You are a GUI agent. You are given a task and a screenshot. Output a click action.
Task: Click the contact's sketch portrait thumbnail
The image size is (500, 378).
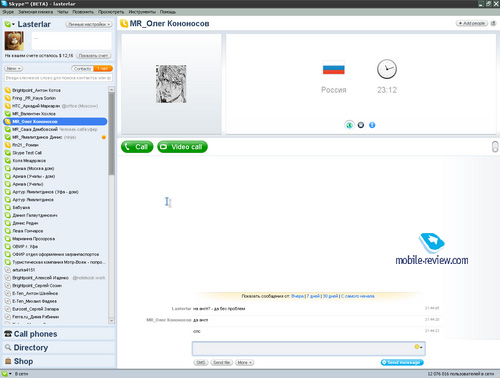[171, 84]
